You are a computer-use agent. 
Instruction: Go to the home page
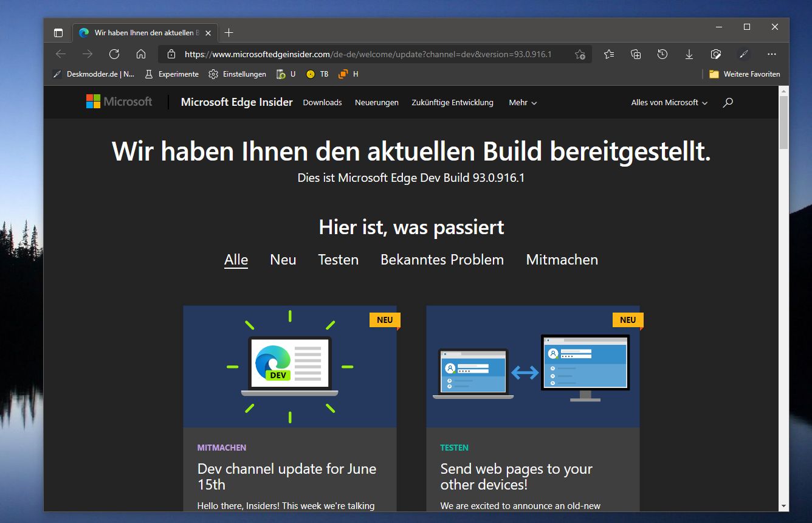(x=141, y=54)
